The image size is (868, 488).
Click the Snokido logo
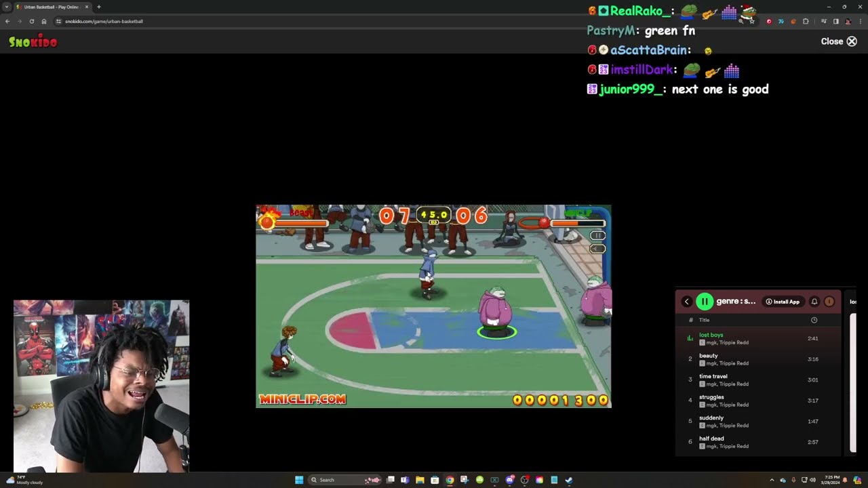coord(33,42)
